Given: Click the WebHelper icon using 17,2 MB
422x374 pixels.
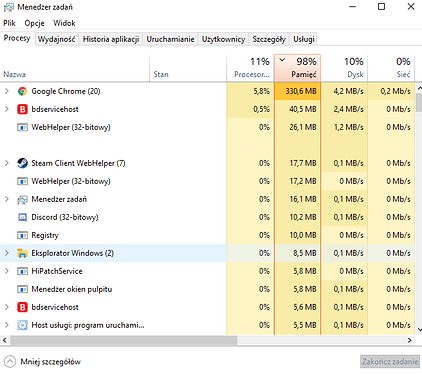Looking at the screenshot, I should [22, 181].
